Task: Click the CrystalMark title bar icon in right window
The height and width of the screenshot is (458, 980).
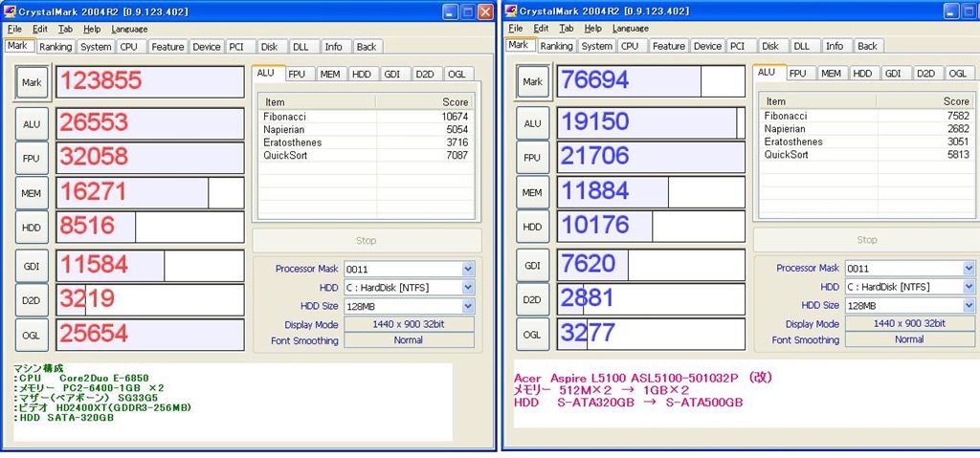Action: pos(512,11)
